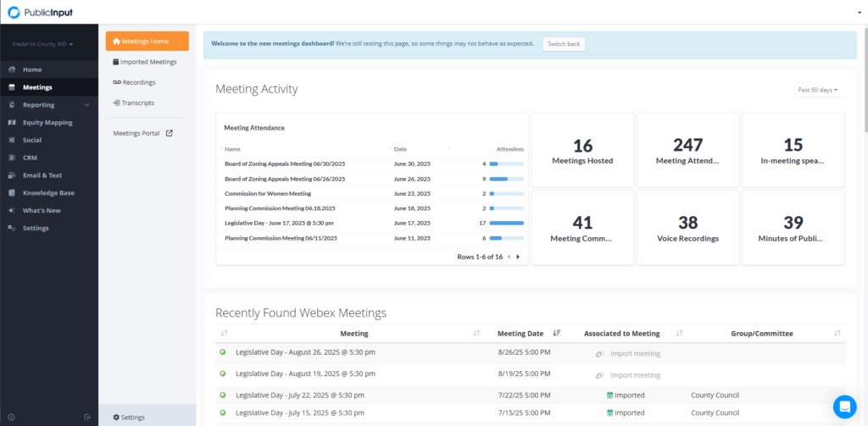Click green status dot for August 19 meeting
This screenshot has height=426, width=868.
(x=223, y=374)
